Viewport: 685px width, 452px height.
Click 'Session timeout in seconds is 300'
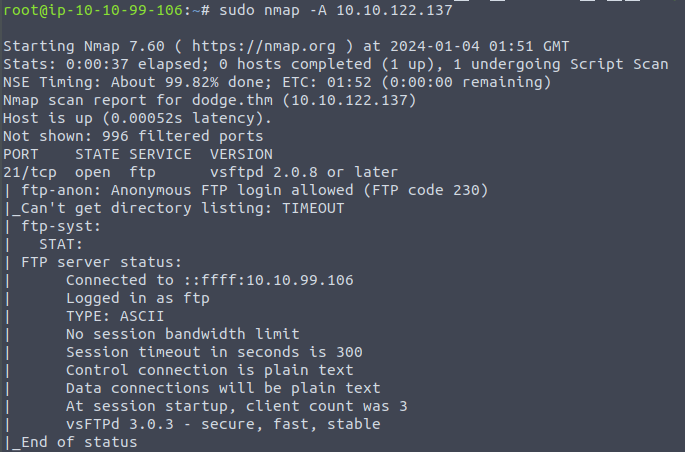(x=213, y=352)
